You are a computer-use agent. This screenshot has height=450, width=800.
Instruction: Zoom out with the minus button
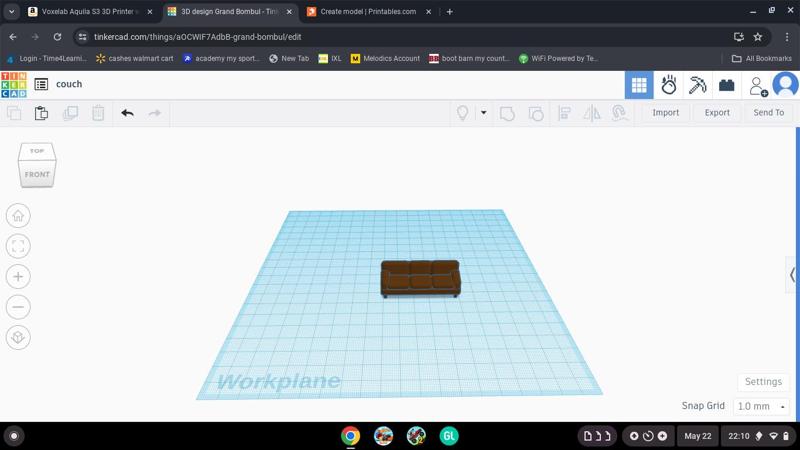click(x=18, y=307)
